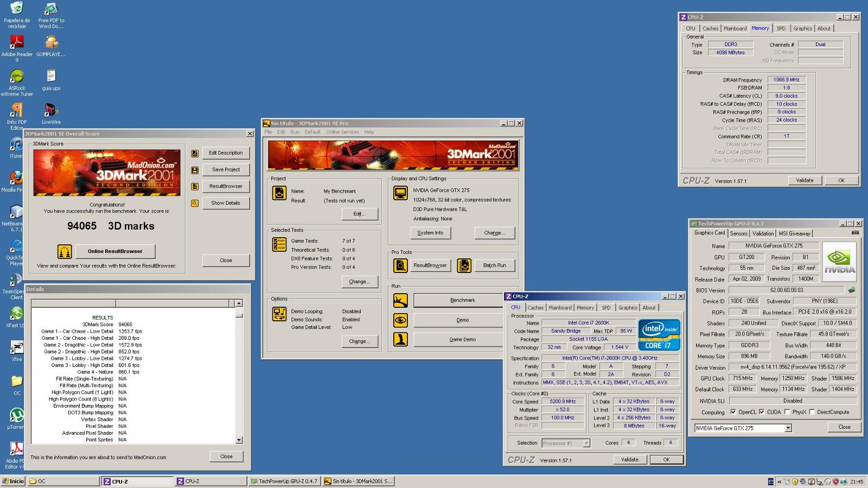This screenshot has height=488, width=868.
Task: Click the Edit button in Project section
Action: click(360, 214)
